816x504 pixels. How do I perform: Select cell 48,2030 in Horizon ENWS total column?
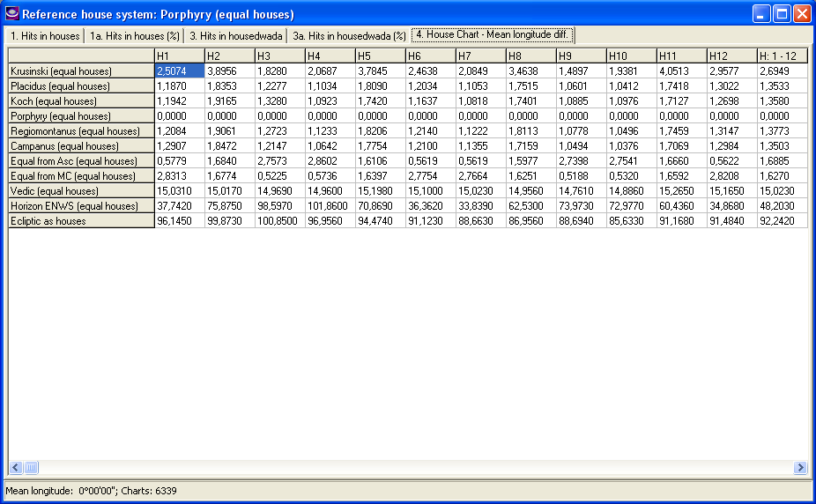point(783,206)
